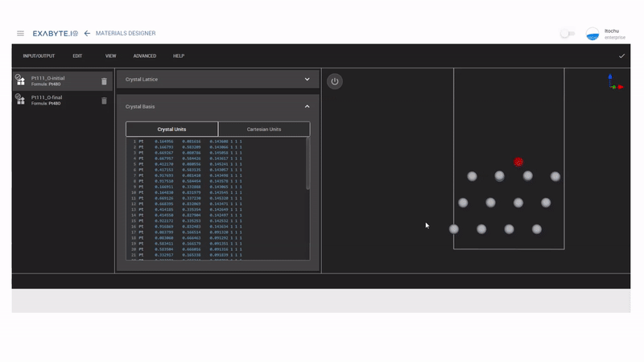Switch to the Cartesian Units tab
Image resolution: width=644 pixels, height=362 pixels.
[264, 129]
